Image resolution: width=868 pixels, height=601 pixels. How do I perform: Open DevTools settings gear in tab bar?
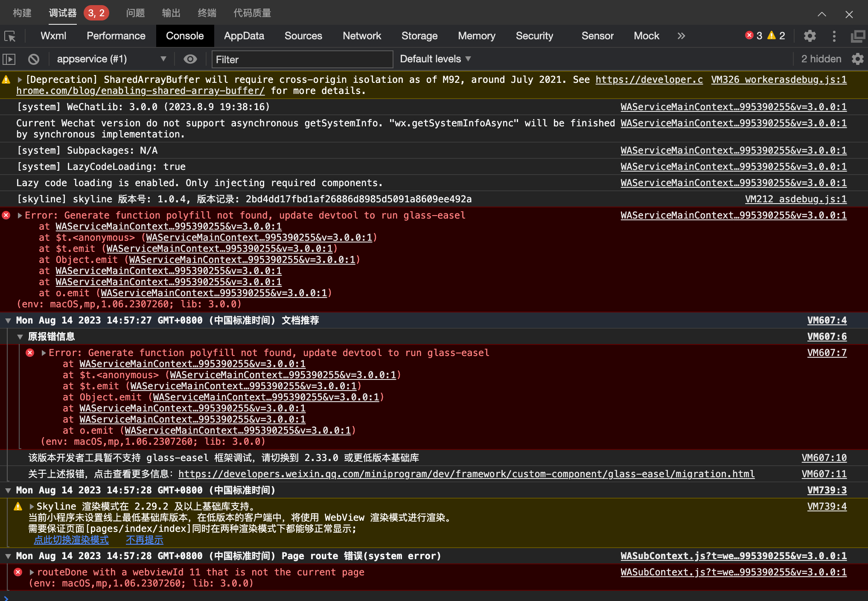(810, 36)
